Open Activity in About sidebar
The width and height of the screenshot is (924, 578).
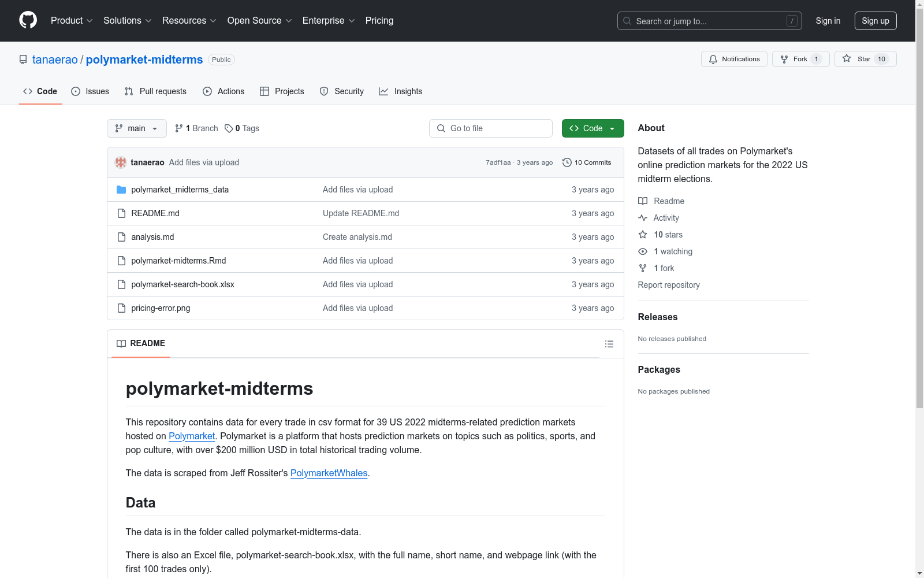point(659,218)
